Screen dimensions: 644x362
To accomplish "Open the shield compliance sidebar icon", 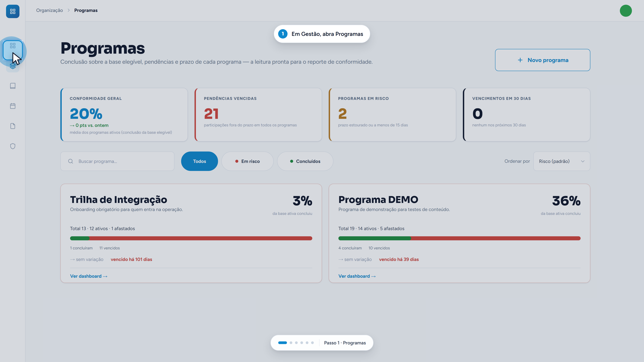I will [13, 146].
